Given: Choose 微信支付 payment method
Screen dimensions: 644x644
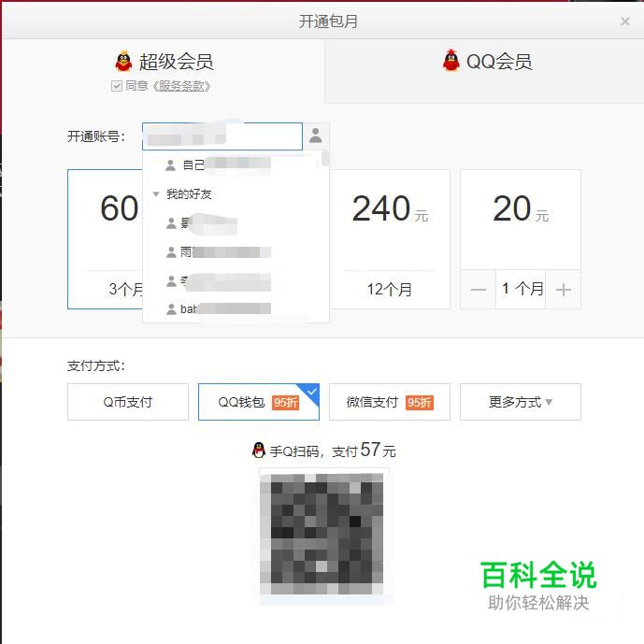Looking at the screenshot, I should 390,402.
